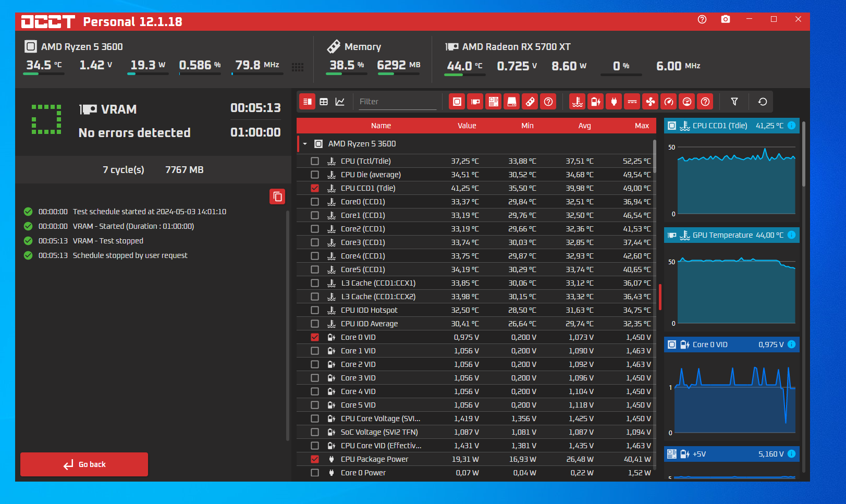Select the Core5 (CCD1) row name
The height and width of the screenshot is (504, 846).
tap(363, 269)
